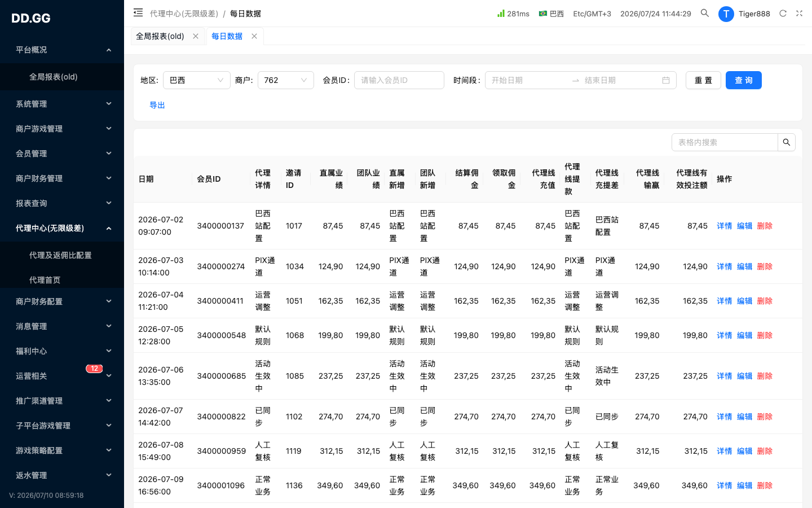
Task: Click the 查询 search button
Action: click(x=744, y=80)
